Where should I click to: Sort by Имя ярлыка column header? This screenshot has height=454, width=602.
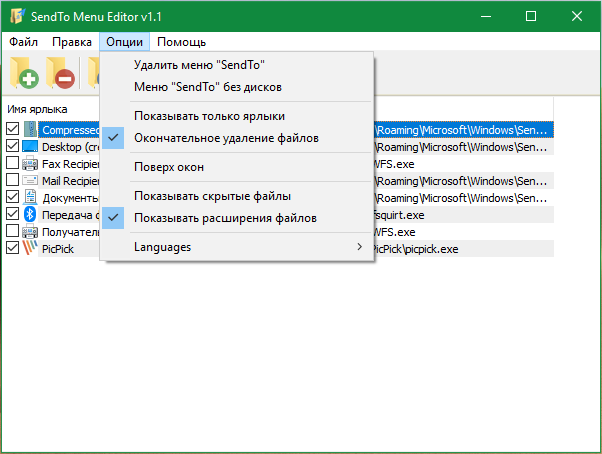pyautogui.click(x=37, y=109)
